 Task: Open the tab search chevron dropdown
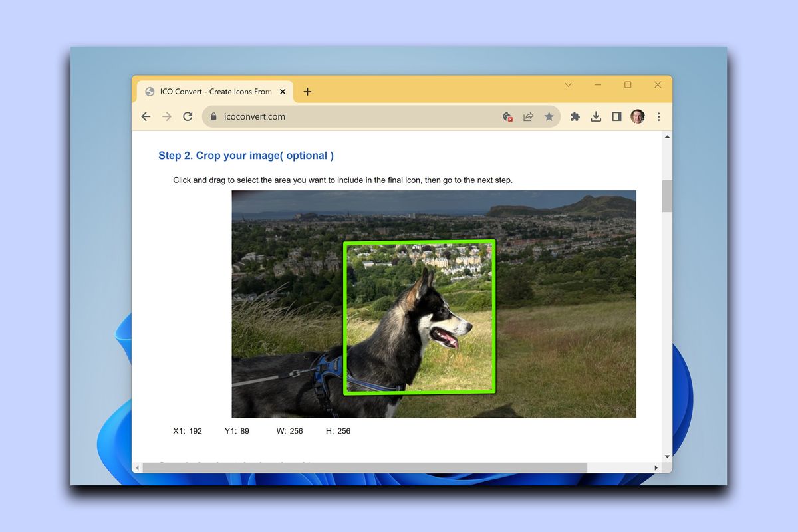[568, 85]
